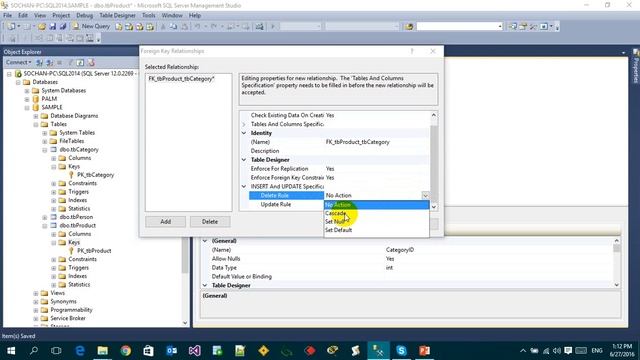
Task: Click the Add relationship button
Action: (165, 222)
